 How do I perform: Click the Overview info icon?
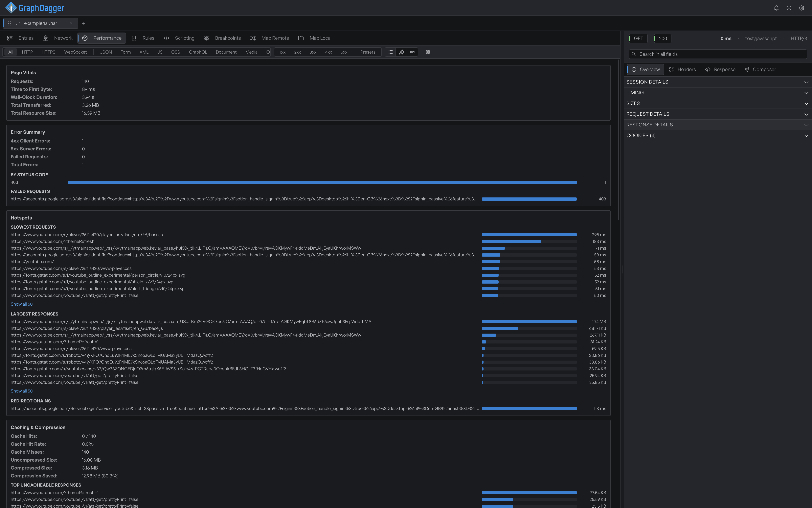634,69
